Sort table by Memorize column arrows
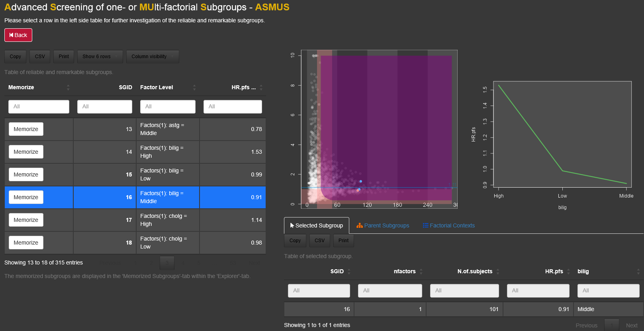The width and height of the screenshot is (644, 331). [x=68, y=87]
